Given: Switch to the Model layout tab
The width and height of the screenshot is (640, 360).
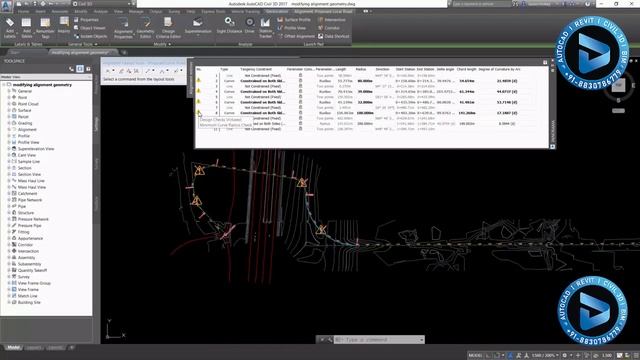Looking at the screenshot, I should (13, 348).
